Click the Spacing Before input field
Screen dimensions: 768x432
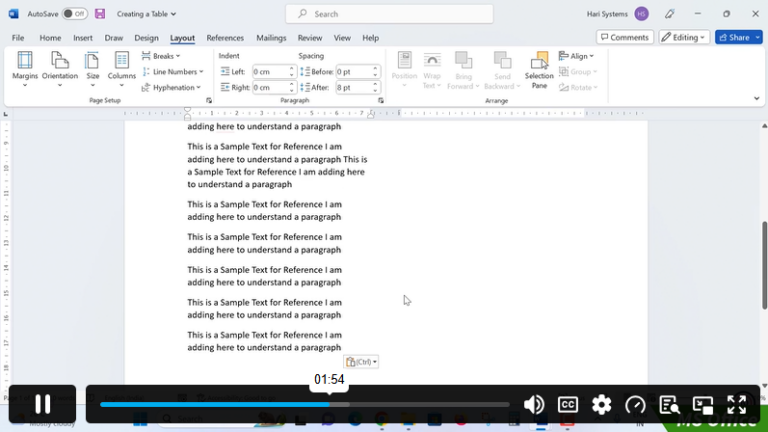tap(353, 72)
